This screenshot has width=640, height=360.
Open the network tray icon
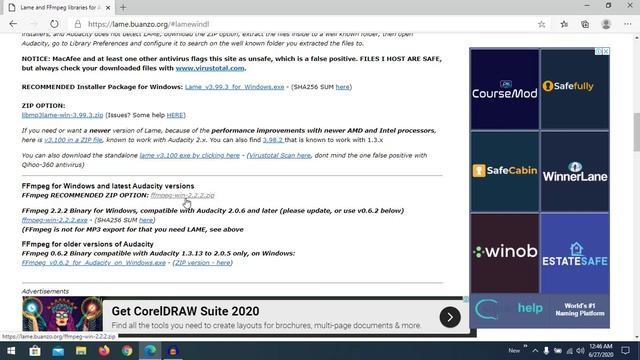click(x=569, y=351)
